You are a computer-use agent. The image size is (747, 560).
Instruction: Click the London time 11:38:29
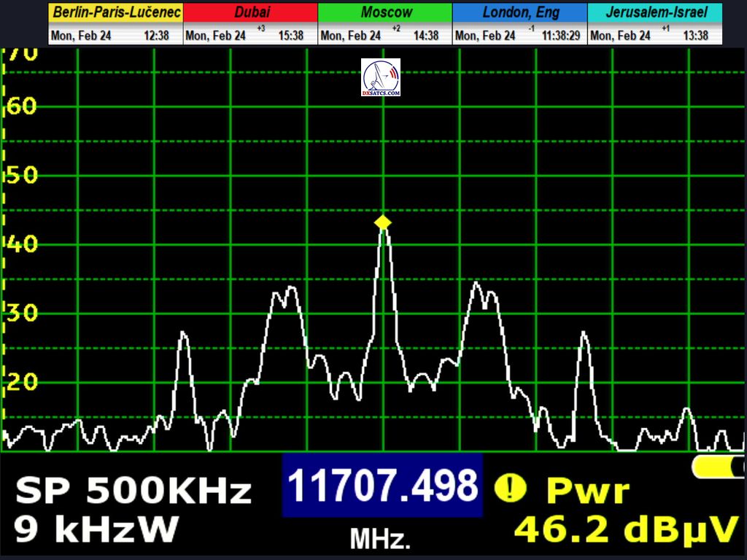[561, 36]
